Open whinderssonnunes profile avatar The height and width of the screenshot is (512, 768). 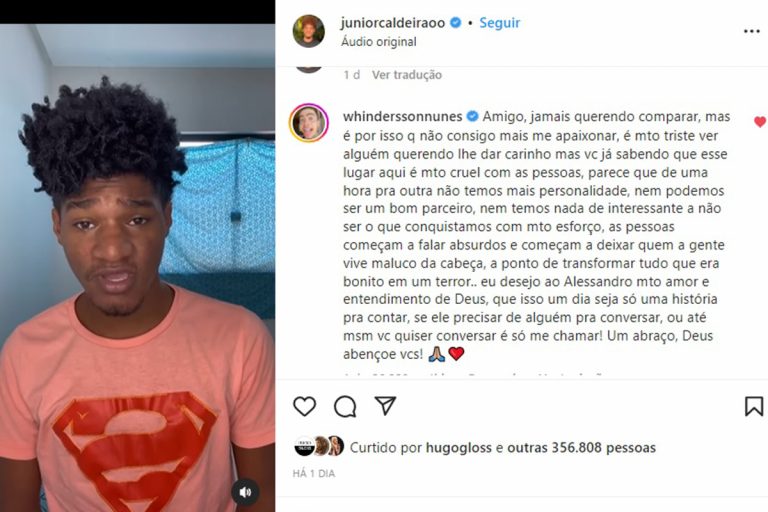309,122
